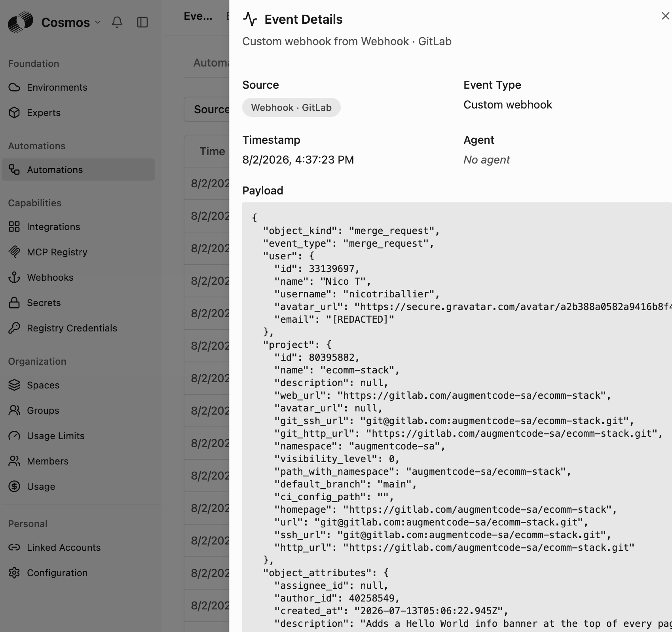Click payload line "object_kind": "merge_request"

351,231
